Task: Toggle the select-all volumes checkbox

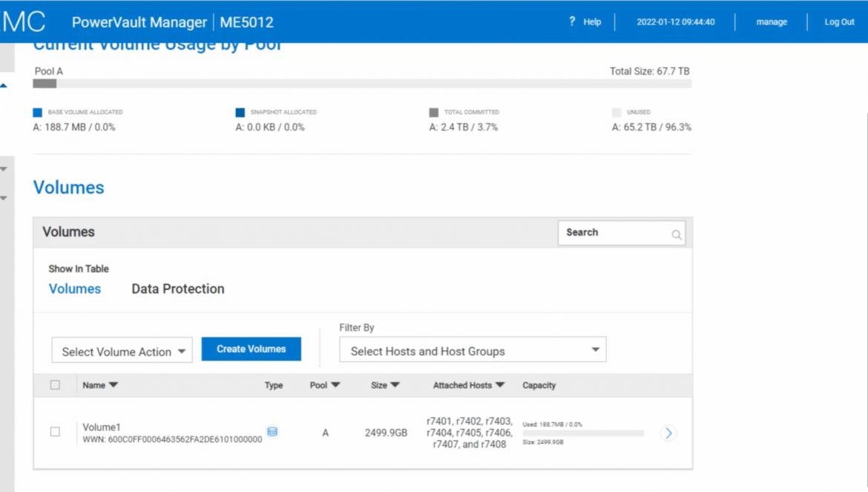Action: pyautogui.click(x=55, y=384)
